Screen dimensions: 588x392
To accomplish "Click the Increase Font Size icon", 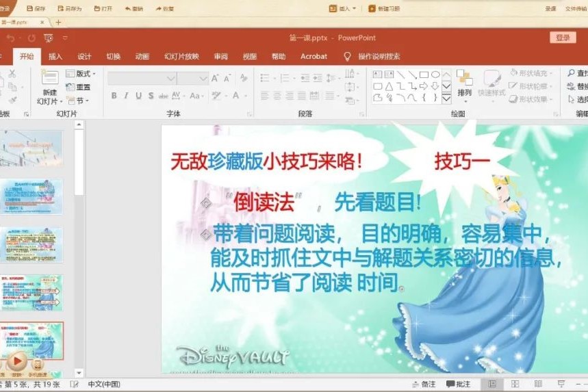I will (215, 78).
